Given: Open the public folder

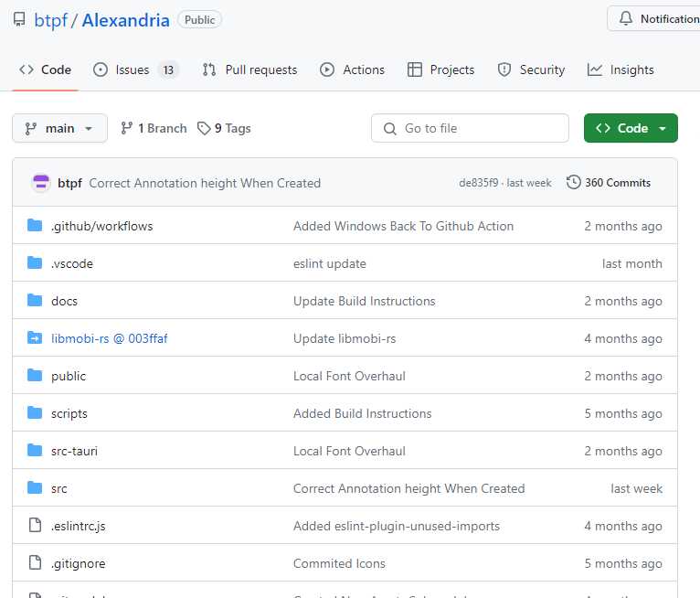Looking at the screenshot, I should click(x=69, y=377).
